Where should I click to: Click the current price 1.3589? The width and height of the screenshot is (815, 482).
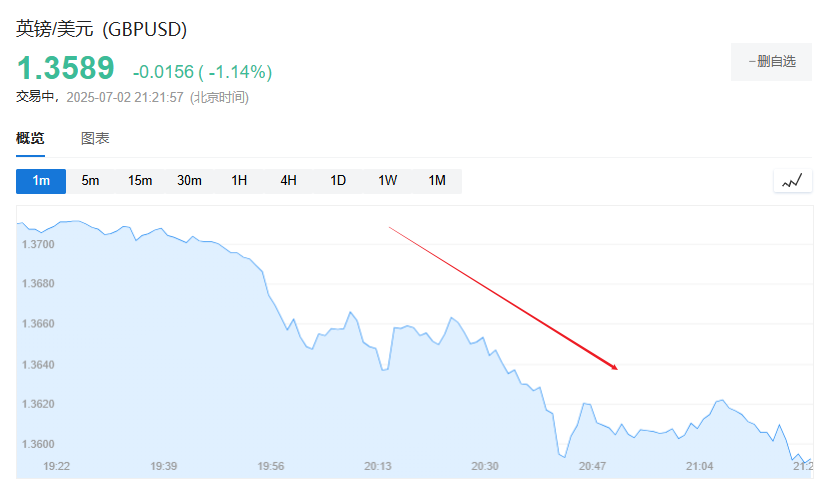[x=66, y=69]
